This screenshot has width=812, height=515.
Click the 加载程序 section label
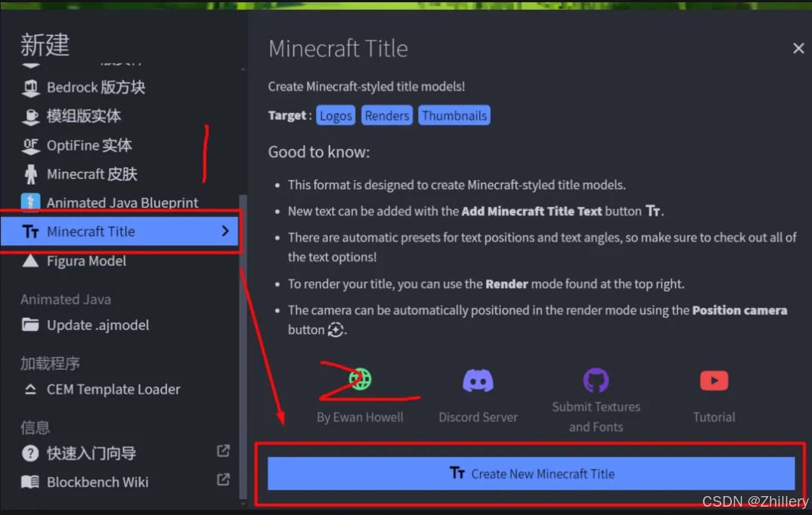(x=50, y=364)
